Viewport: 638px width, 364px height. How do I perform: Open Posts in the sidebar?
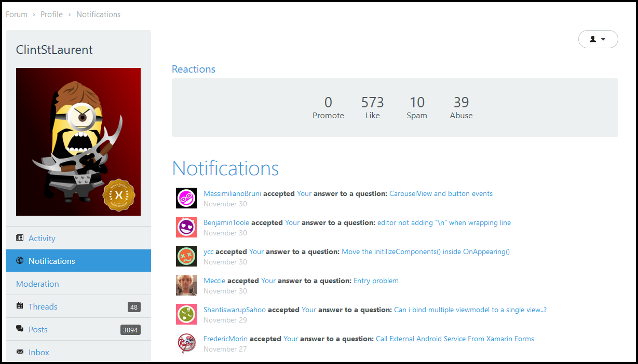tap(78, 329)
